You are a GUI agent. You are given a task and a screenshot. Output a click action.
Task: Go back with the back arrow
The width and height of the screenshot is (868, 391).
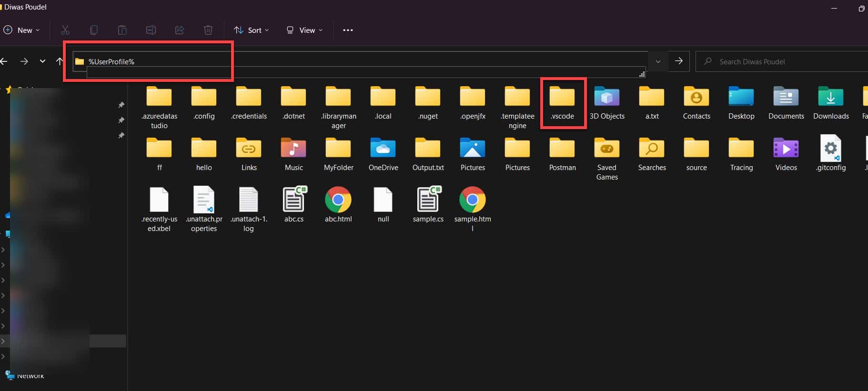pyautogui.click(x=4, y=61)
